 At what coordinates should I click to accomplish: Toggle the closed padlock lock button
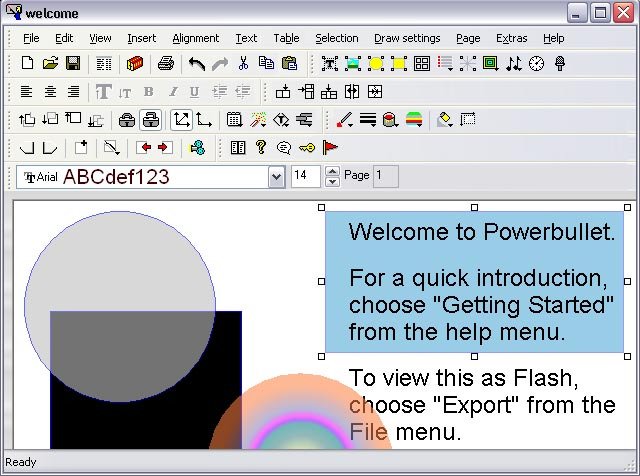pyautogui.click(x=127, y=120)
